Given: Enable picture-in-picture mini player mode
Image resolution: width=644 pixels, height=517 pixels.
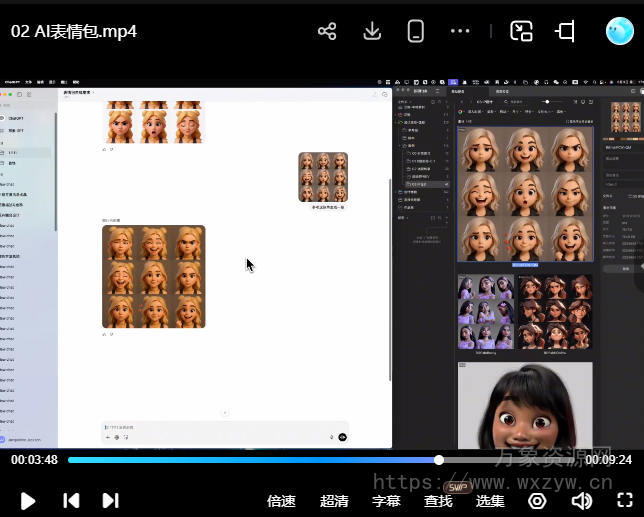Looking at the screenshot, I should click(x=521, y=31).
